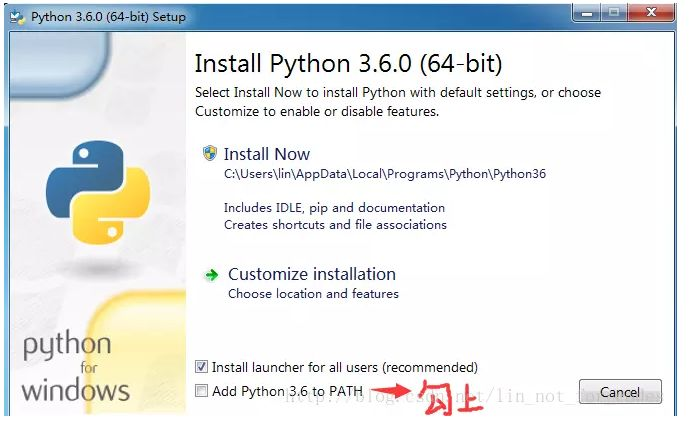Click the 'Install Python 3.6.0 (64-bit)' heading
This screenshot has height=421, width=690.
tap(348, 63)
